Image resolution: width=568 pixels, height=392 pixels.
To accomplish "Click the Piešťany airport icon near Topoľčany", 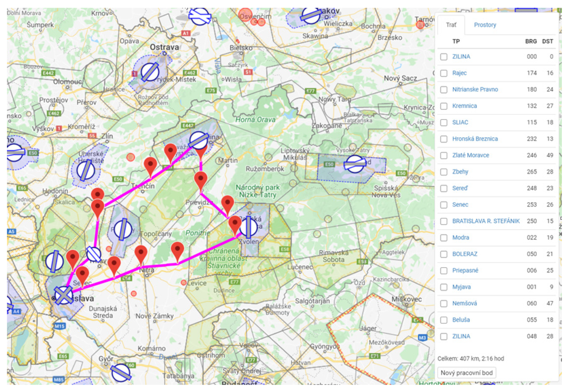I will tap(123, 229).
